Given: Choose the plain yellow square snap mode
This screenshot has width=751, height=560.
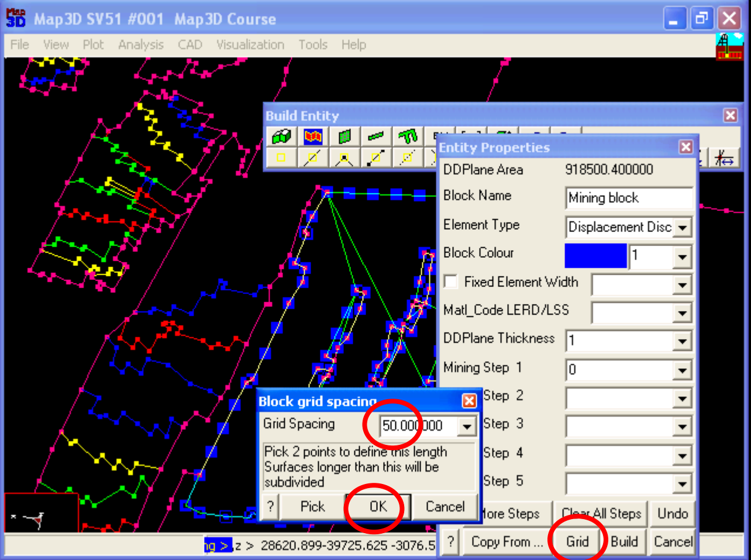Looking at the screenshot, I should [x=281, y=157].
